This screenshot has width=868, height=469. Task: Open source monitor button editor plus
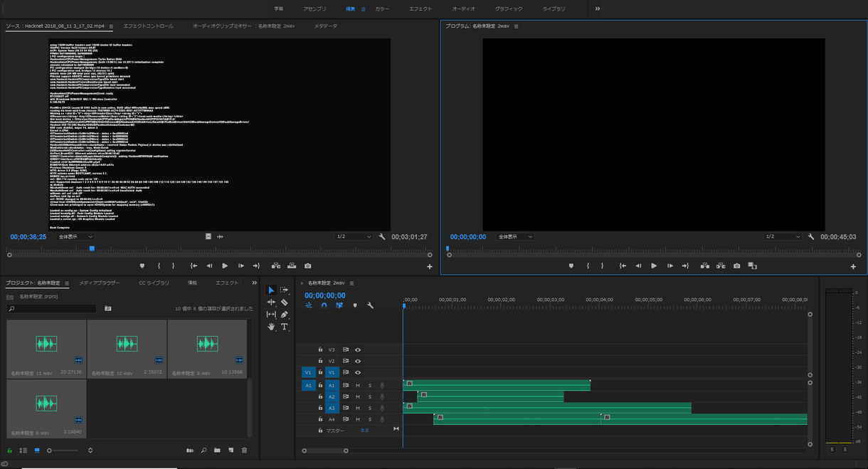[430, 267]
